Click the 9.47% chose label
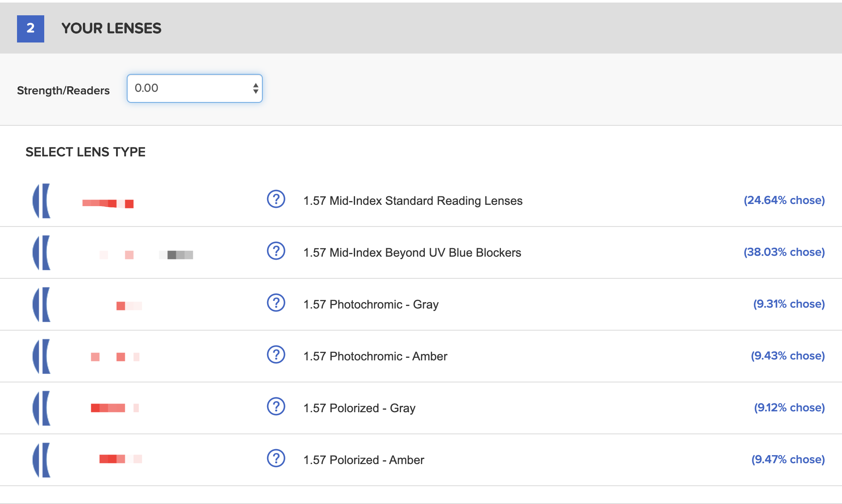This screenshot has width=842, height=504. (788, 459)
